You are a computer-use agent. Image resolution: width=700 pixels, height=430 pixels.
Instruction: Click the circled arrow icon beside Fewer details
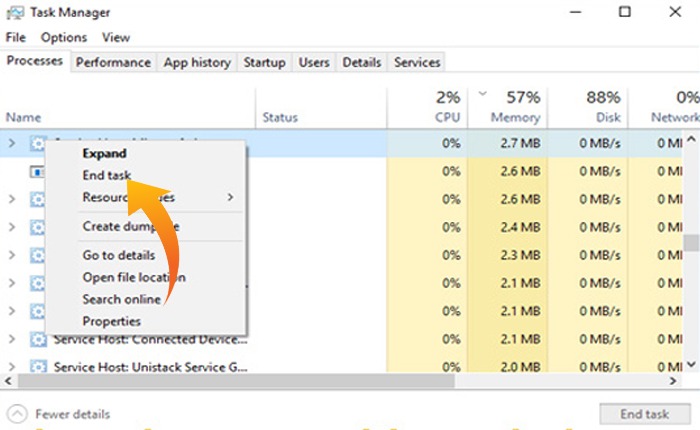coord(17,414)
